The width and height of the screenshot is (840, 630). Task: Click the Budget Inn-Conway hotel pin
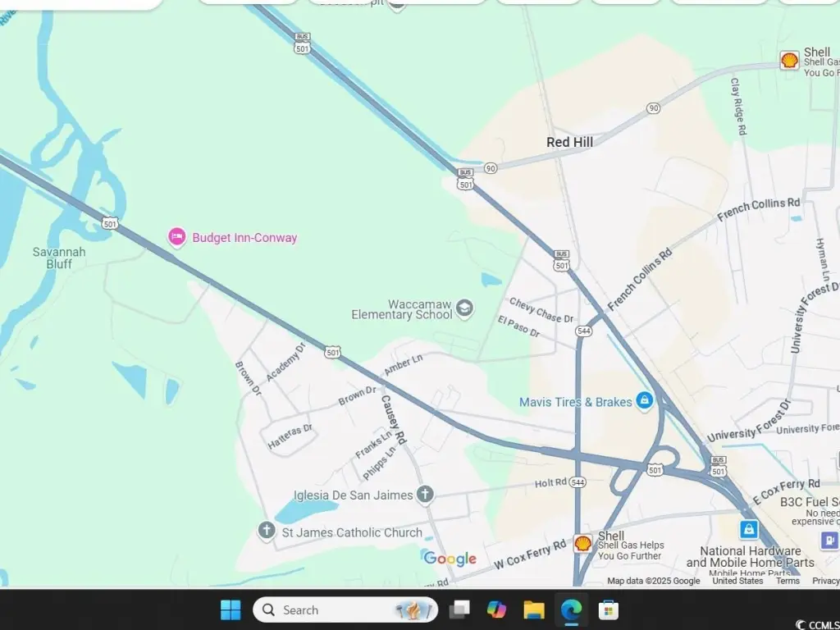click(176, 238)
